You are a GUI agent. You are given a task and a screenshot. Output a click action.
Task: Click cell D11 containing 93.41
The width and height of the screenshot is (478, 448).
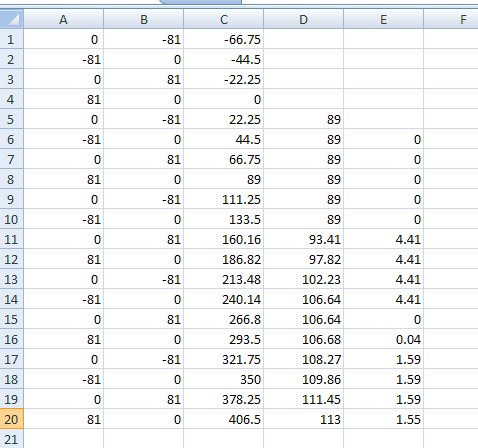303,239
